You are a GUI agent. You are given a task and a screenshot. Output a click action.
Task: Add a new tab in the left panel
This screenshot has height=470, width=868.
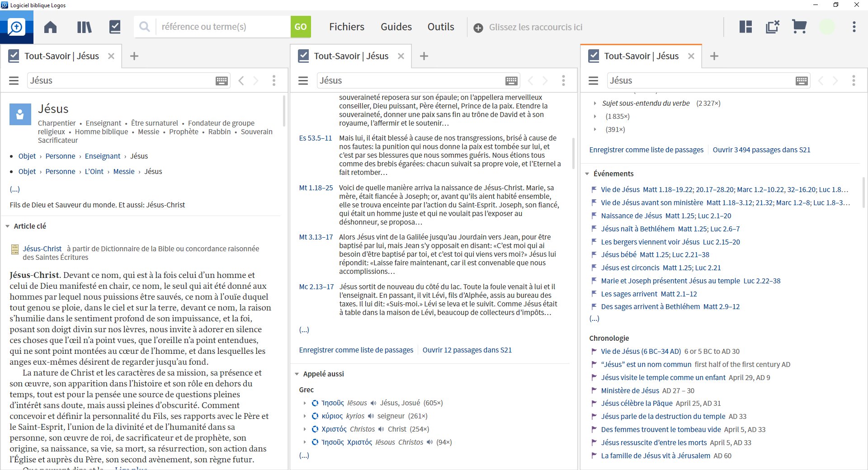click(134, 56)
